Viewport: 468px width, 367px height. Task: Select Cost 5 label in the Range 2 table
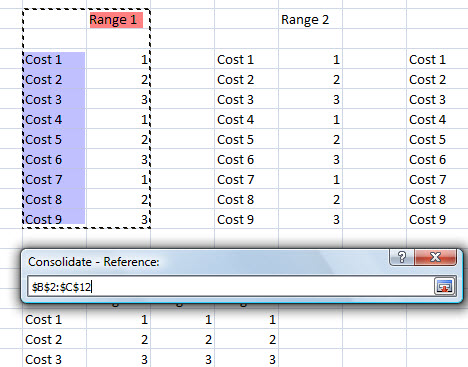pos(235,140)
